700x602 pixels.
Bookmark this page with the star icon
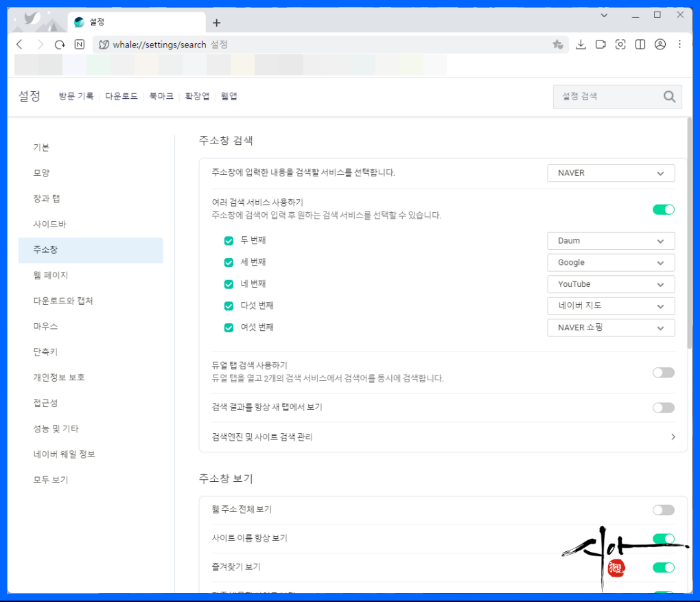557,44
